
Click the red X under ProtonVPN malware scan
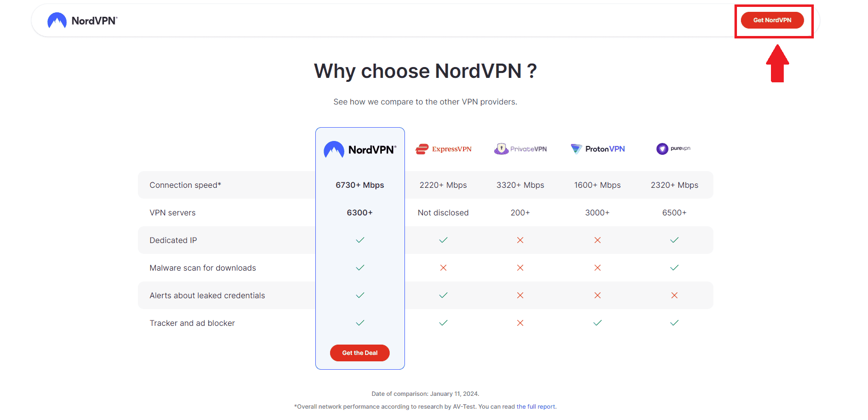(x=597, y=268)
